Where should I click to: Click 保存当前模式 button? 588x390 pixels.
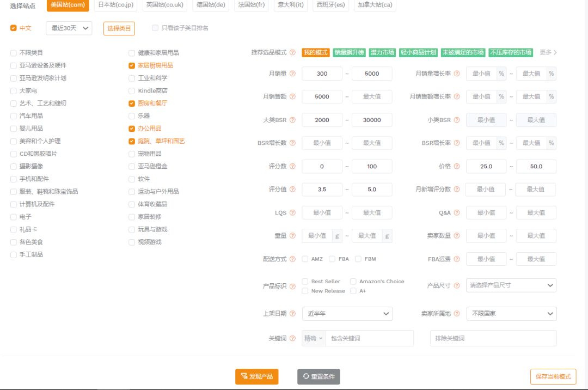(553, 376)
